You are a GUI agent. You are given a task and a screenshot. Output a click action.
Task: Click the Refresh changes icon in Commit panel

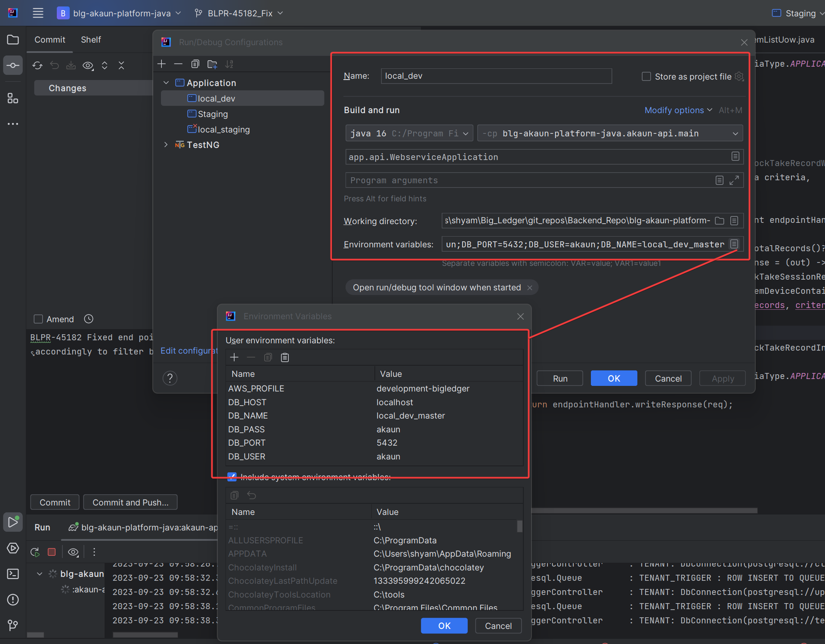[37, 65]
